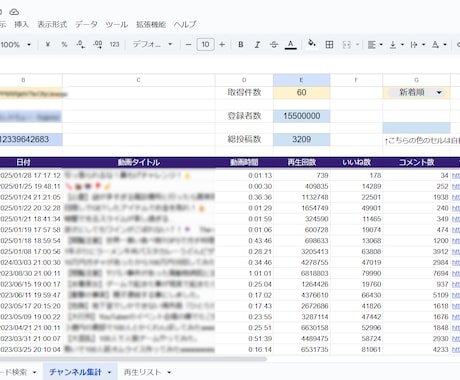Open text rotation dropdown
This screenshot has height=380, width=460.
tap(439, 44)
